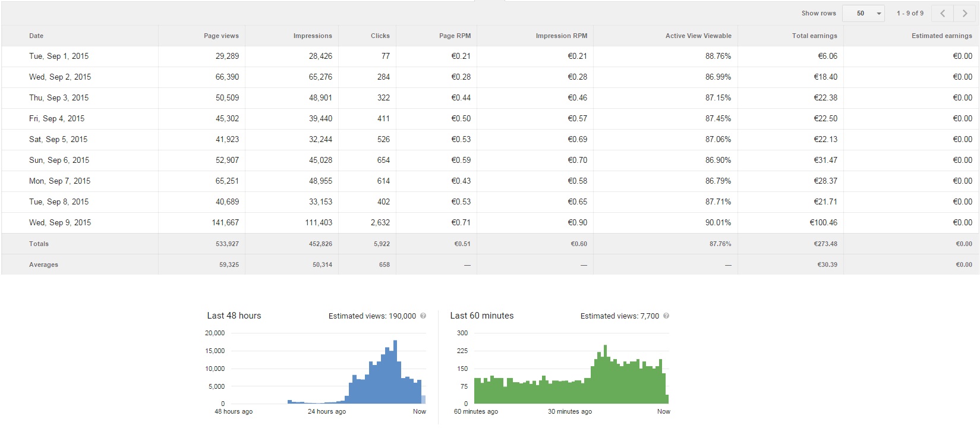Select the Tue, Sep 1, 2015 row

pyautogui.click(x=59, y=56)
